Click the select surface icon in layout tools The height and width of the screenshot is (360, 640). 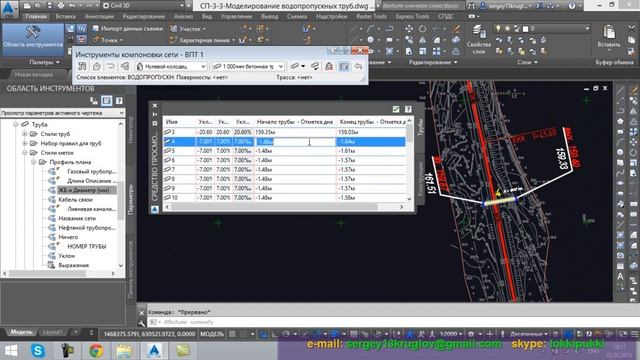(x=97, y=66)
